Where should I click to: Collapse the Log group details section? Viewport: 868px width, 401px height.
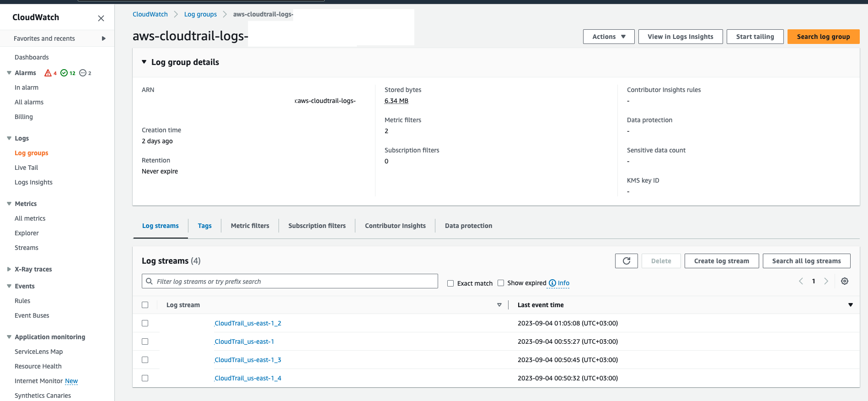144,62
